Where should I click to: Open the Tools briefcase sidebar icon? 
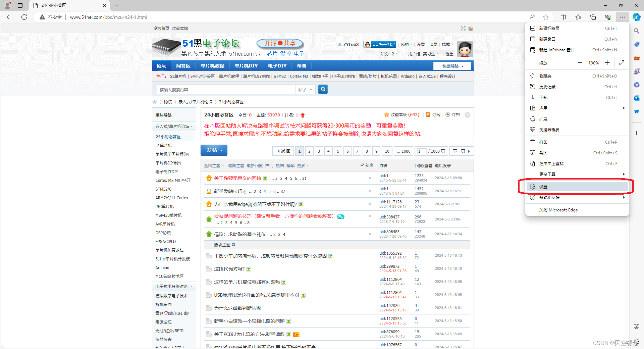pos(636,58)
